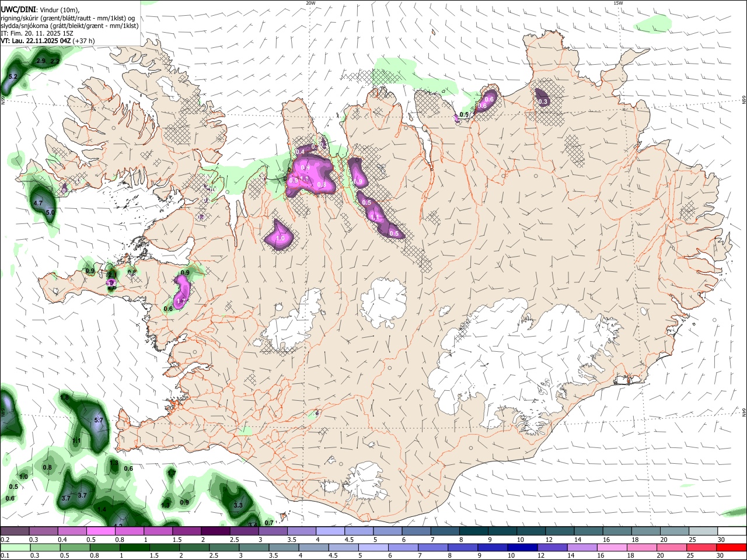
Task: Pick rain legend swatch between 0.1 and 0.3
Action: click(15, 547)
